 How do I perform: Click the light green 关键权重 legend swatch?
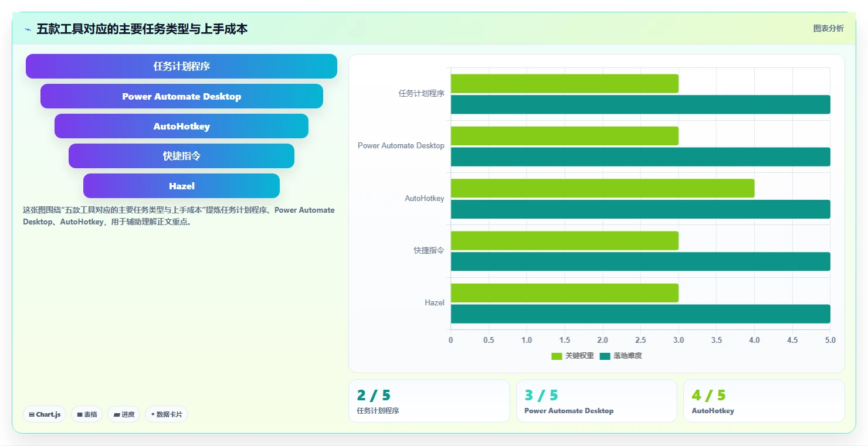(557, 356)
